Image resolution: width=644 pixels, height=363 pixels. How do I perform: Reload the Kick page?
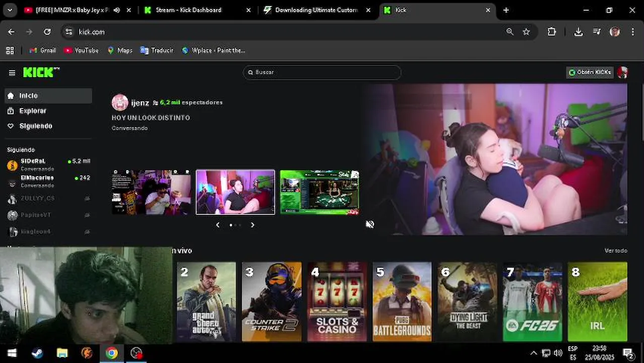click(x=47, y=32)
